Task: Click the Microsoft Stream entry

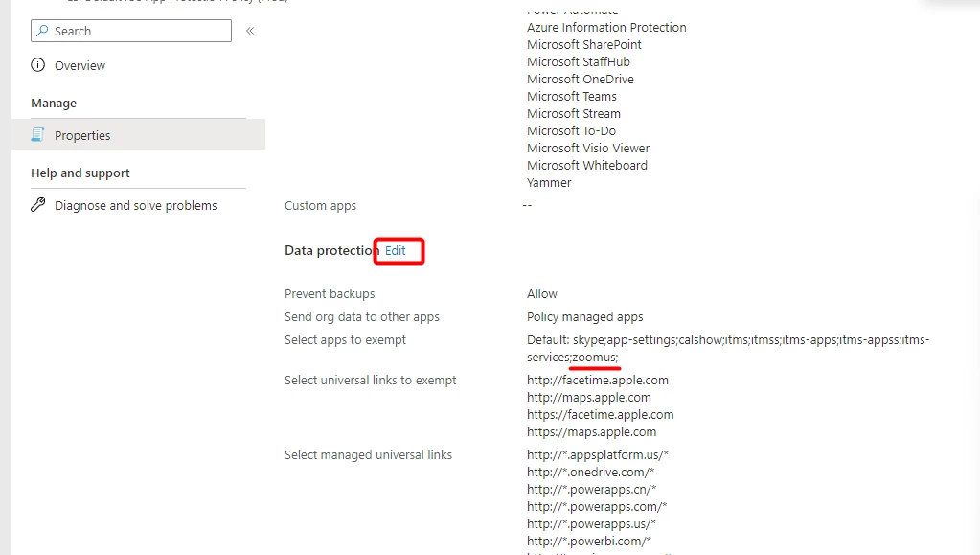Action: click(573, 113)
